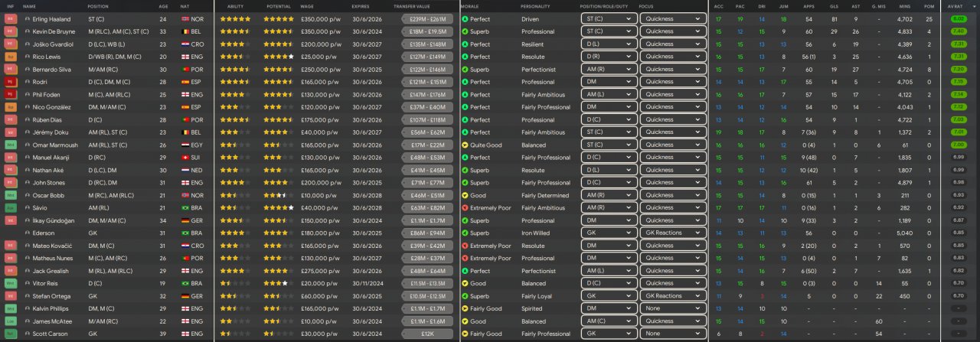Open Stefan Ortega's GK Reactions focus dropdown
Viewport: 980px width, 342px height.
pos(673,296)
